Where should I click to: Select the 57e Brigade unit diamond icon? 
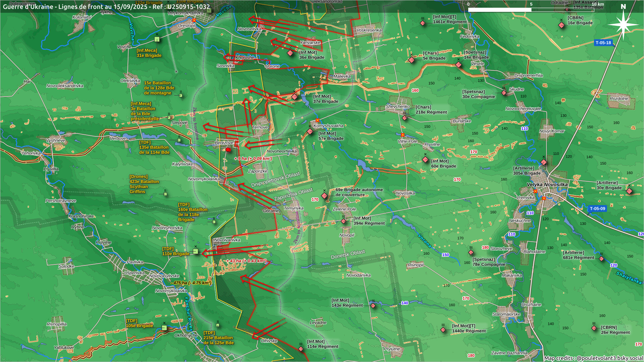click(x=310, y=132)
